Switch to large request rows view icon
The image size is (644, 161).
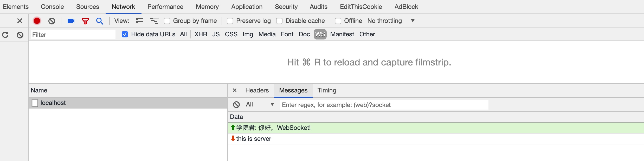[139, 21]
